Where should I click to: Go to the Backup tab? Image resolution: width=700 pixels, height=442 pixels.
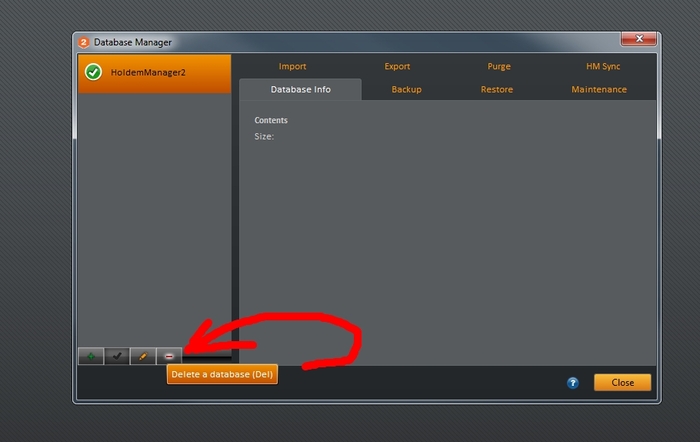pyautogui.click(x=406, y=89)
